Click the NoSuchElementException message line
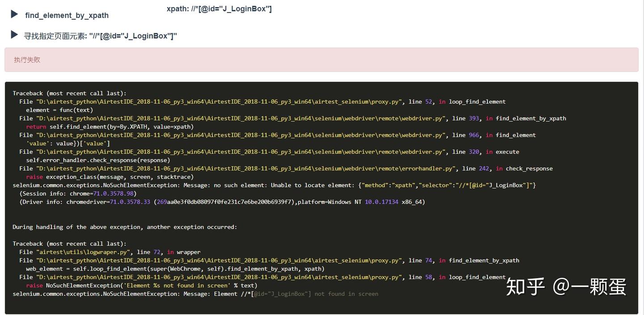This screenshot has height=315, width=644. pos(179,185)
